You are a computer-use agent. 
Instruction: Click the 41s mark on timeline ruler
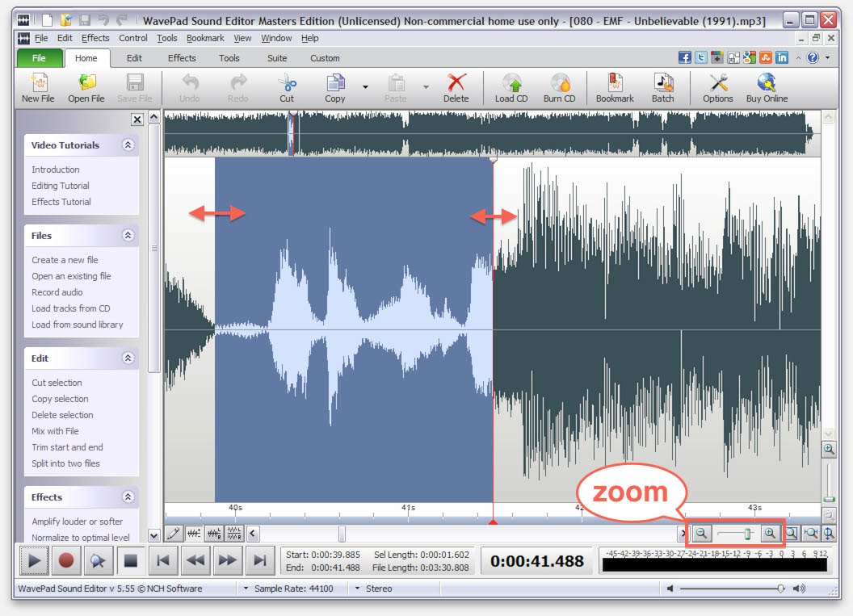coord(409,507)
